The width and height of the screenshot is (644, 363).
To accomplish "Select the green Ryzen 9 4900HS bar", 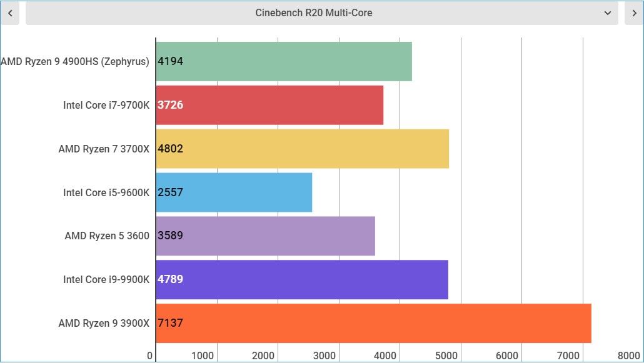I will click(284, 62).
